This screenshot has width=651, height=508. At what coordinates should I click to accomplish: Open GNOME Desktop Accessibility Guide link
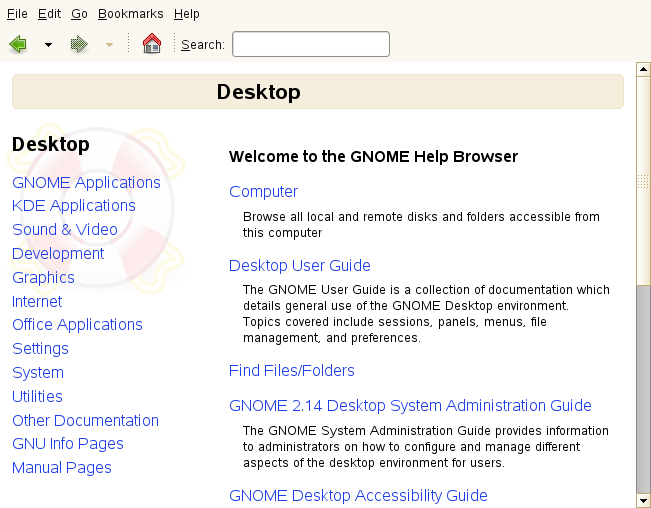pyautogui.click(x=358, y=495)
